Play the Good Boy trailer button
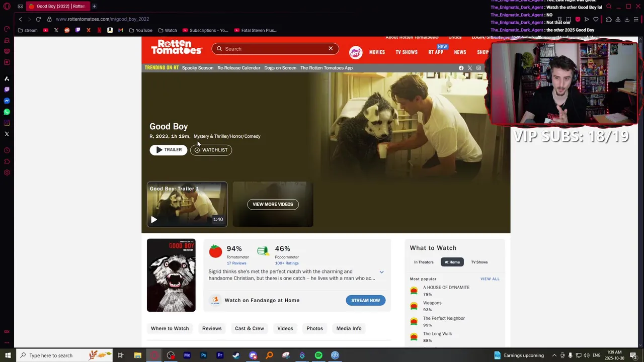 [x=168, y=150]
